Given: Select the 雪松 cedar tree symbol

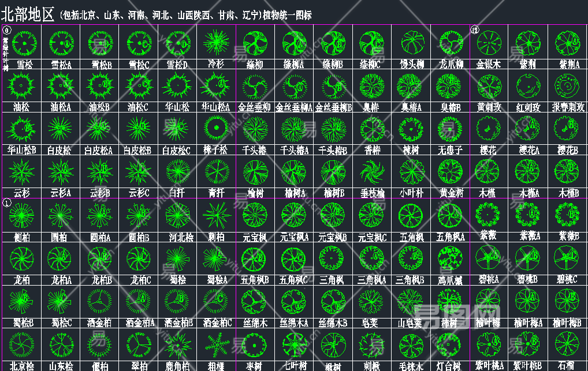Looking at the screenshot, I should (x=24, y=43).
